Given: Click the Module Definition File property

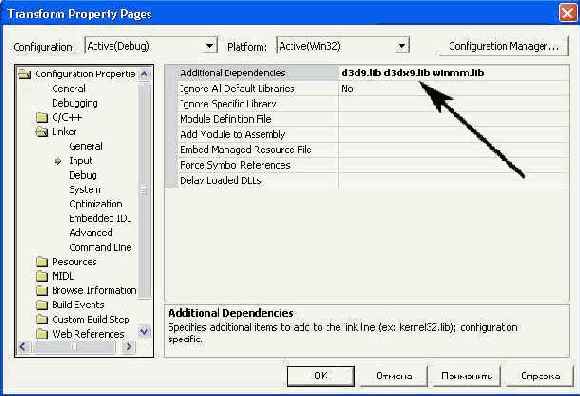Looking at the screenshot, I should click(226, 119).
